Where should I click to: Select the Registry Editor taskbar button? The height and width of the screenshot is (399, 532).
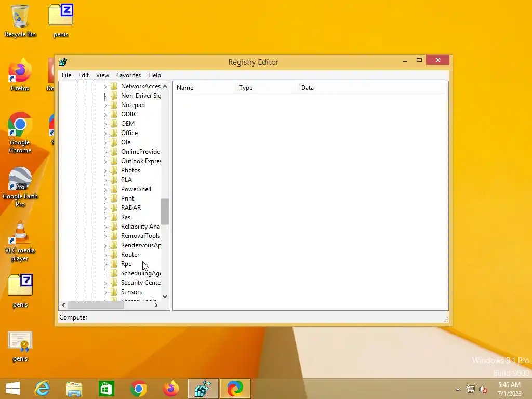(x=203, y=389)
